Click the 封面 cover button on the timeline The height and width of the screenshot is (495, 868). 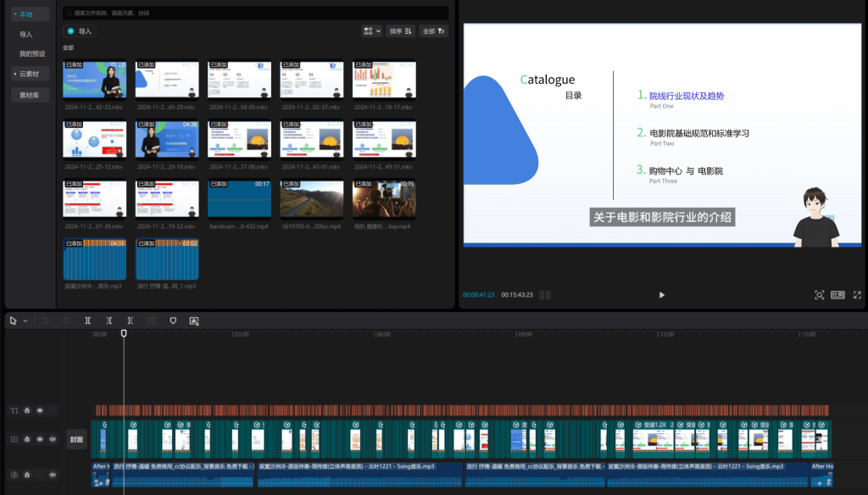click(x=76, y=439)
